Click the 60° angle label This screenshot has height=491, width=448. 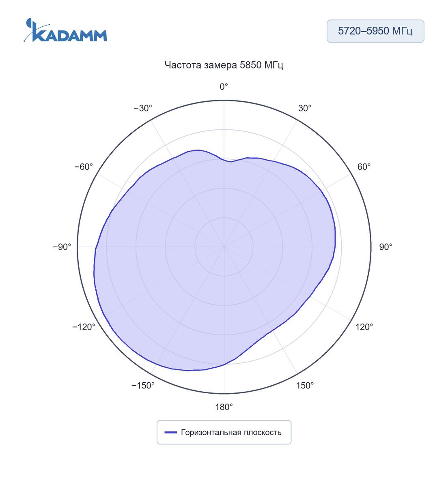click(x=364, y=167)
